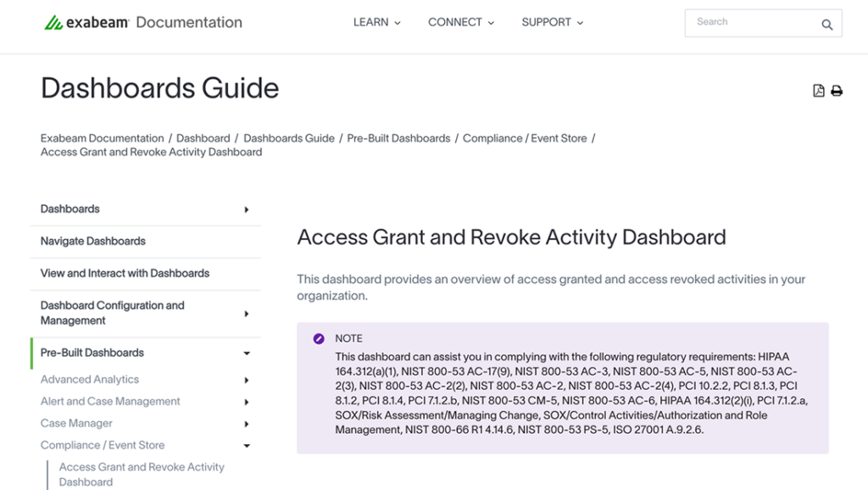Open the CONNECT dropdown menu
868x490 pixels.
tap(460, 23)
